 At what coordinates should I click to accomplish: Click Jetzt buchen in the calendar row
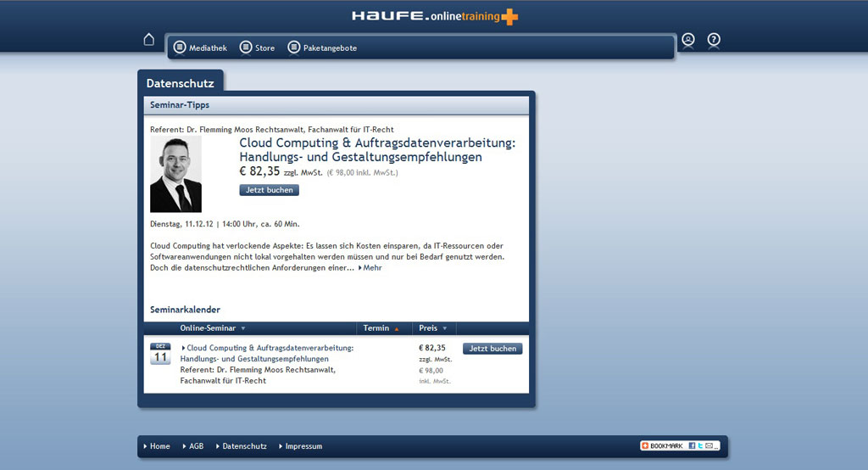point(492,349)
